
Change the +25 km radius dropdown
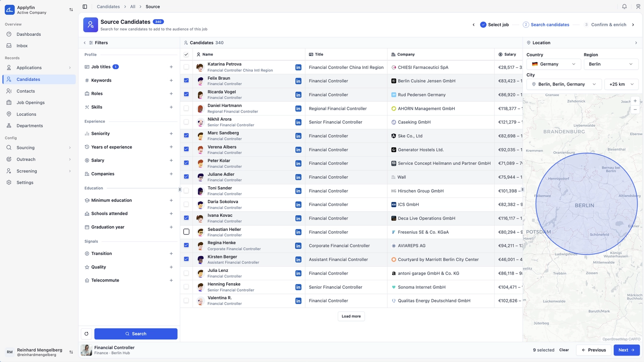(x=621, y=84)
